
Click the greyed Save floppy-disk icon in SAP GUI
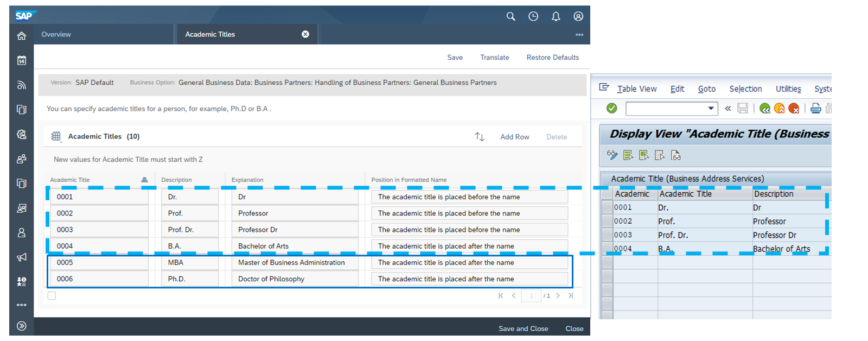pos(743,109)
